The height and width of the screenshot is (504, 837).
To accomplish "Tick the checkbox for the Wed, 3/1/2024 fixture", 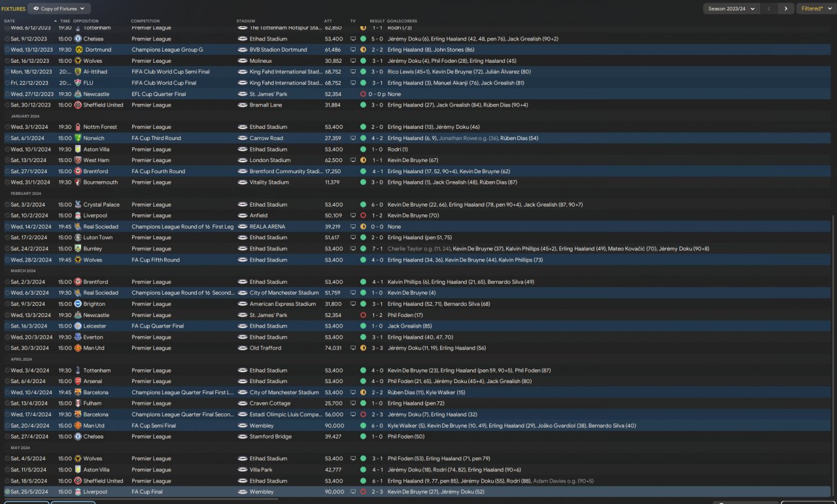I will (7, 127).
